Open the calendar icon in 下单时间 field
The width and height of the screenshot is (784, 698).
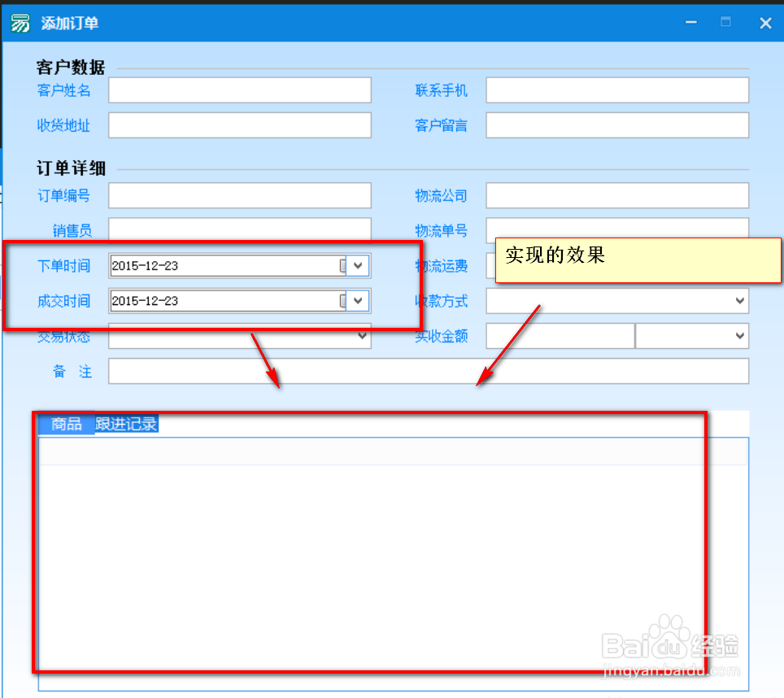pyautogui.click(x=342, y=265)
